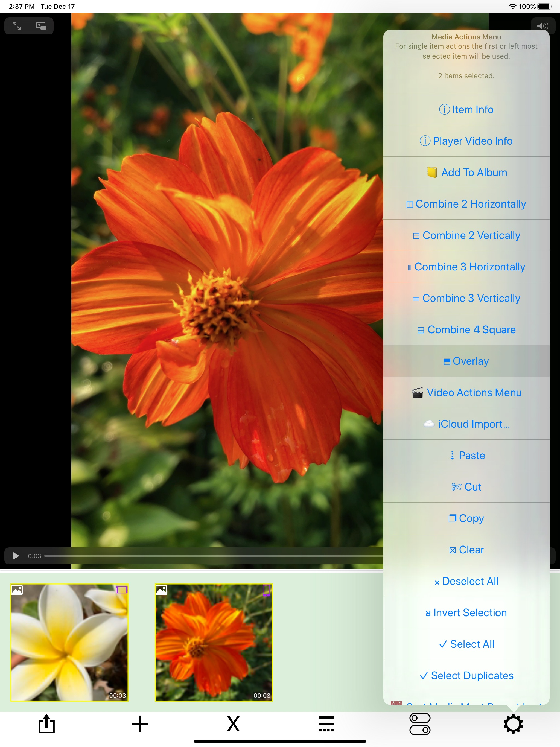Image resolution: width=560 pixels, height=747 pixels.
Task: Tap the X icon in bottom toolbar
Action: (233, 724)
